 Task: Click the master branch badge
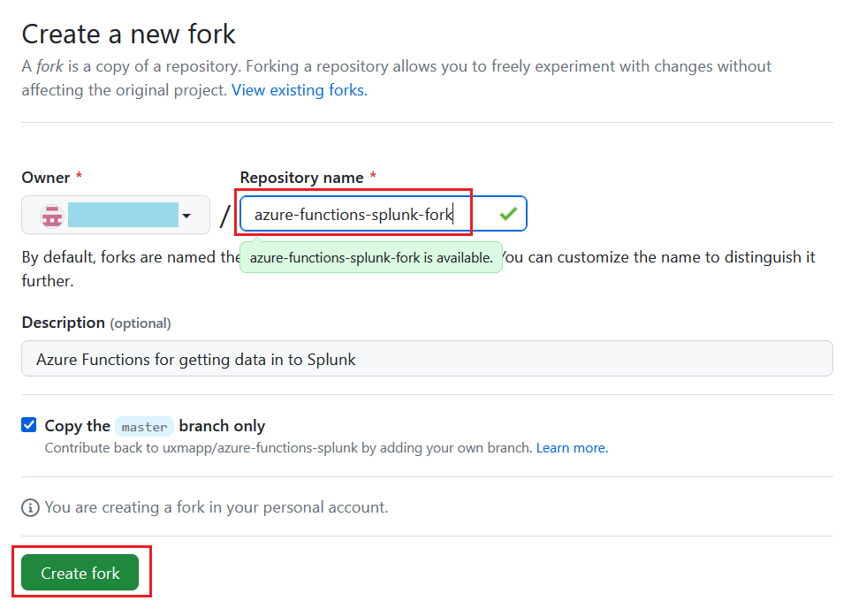[x=144, y=427]
